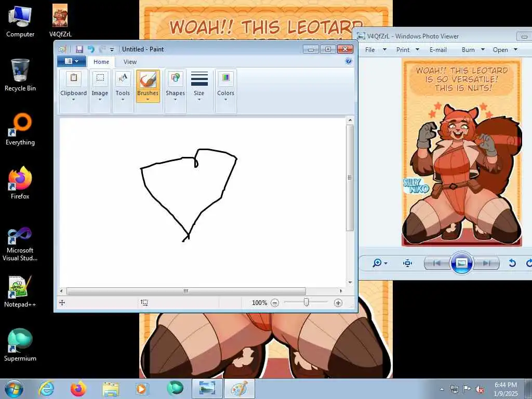Image resolution: width=532 pixels, height=399 pixels.
Task: Click the Paint scroll left arrow
Action: click(61, 291)
